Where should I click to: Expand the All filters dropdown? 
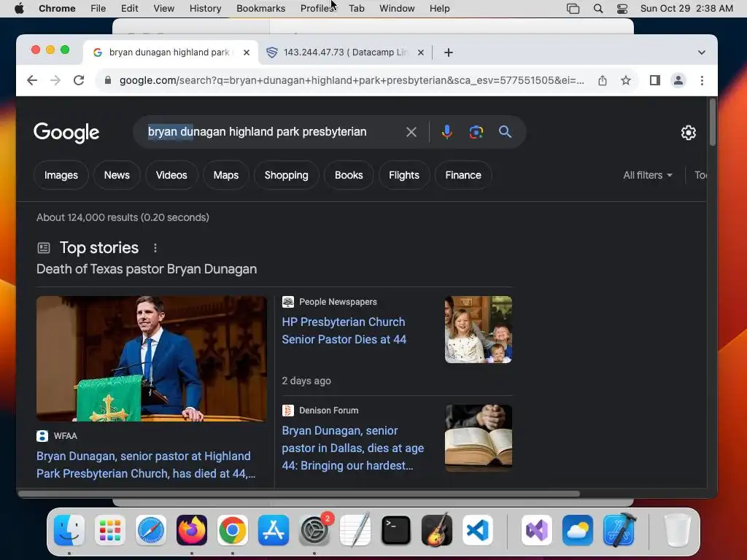click(x=648, y=175)
